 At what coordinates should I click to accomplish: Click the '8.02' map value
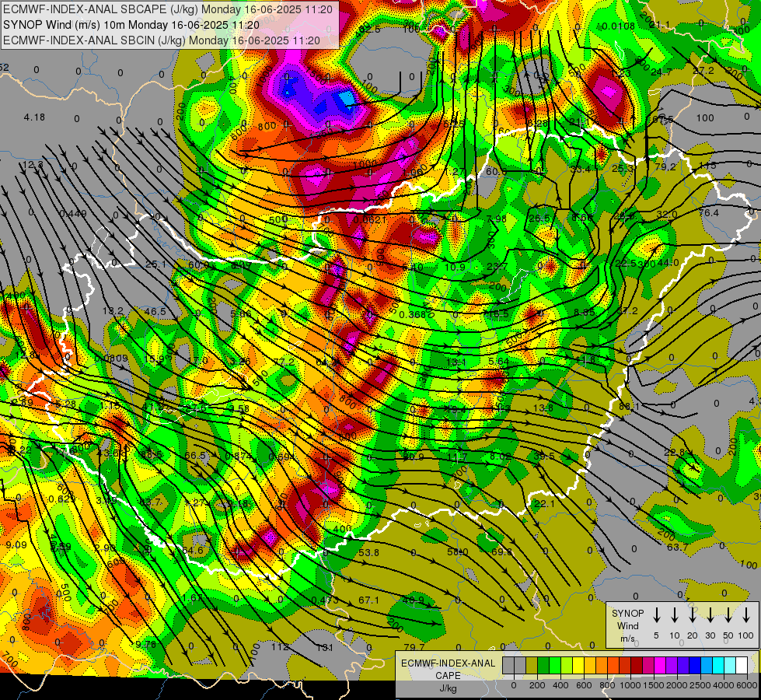[x=501, y=456]
